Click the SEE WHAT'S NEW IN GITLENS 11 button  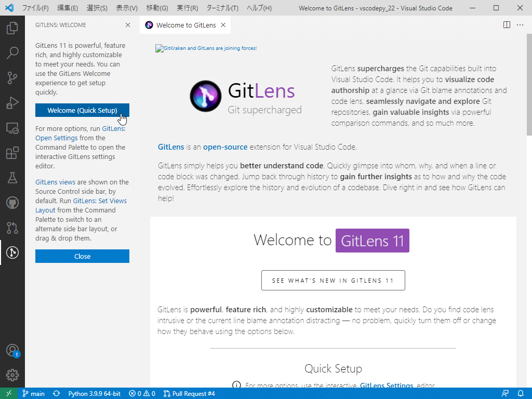(x=333, y=280)
